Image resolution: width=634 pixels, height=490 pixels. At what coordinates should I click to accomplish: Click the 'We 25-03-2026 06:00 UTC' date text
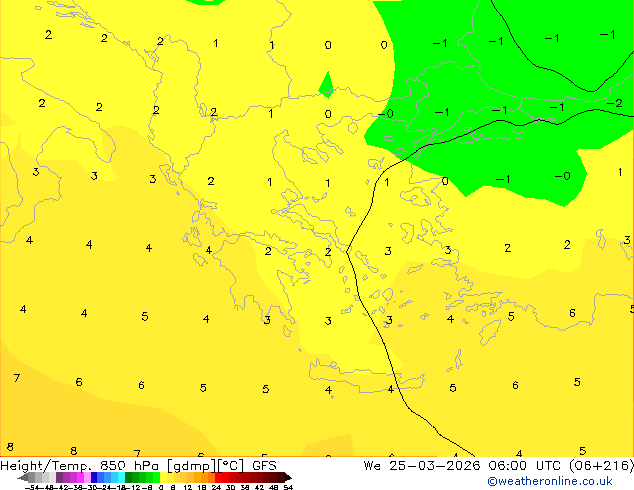coord(462,466)
